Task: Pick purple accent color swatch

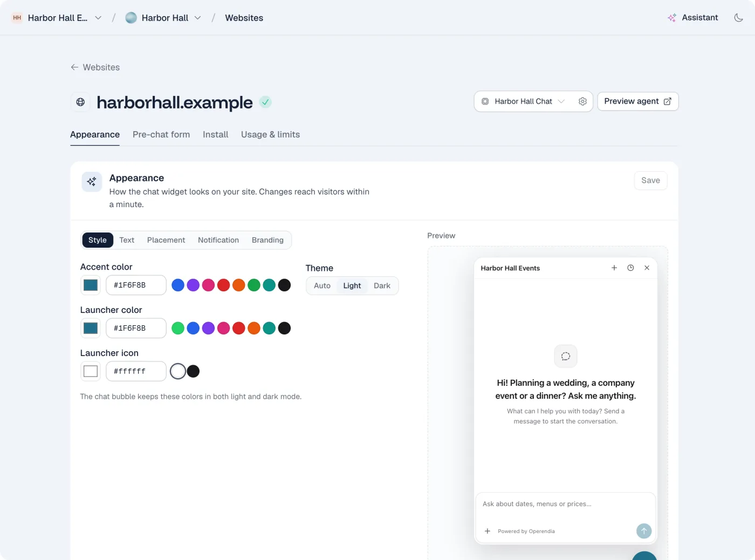Action: [x=193, y=285]
